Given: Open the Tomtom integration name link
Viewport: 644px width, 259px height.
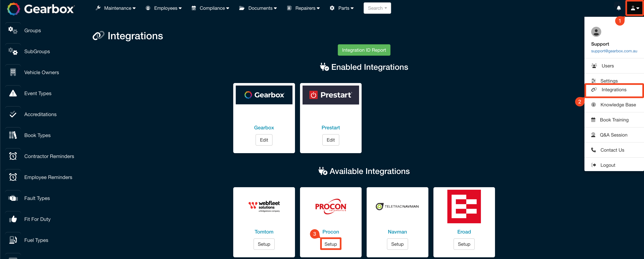Looking at the screenshot, I should (264, 232).
